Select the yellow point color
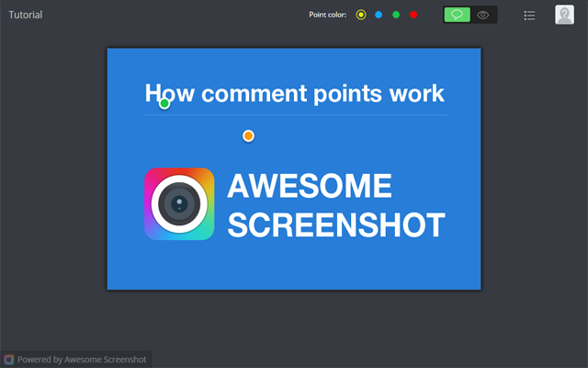Image resolution: width=588 pixels, height=368 pixels. coord(361,15)
